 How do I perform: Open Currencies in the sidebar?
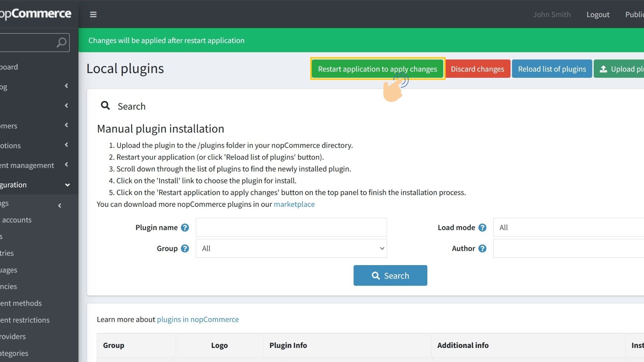pos(8,287)
